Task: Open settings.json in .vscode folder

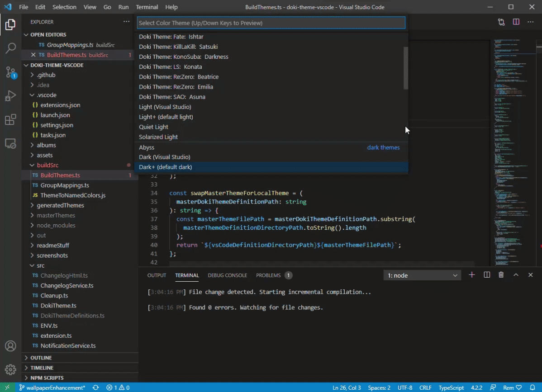Action: coord(57,125)
